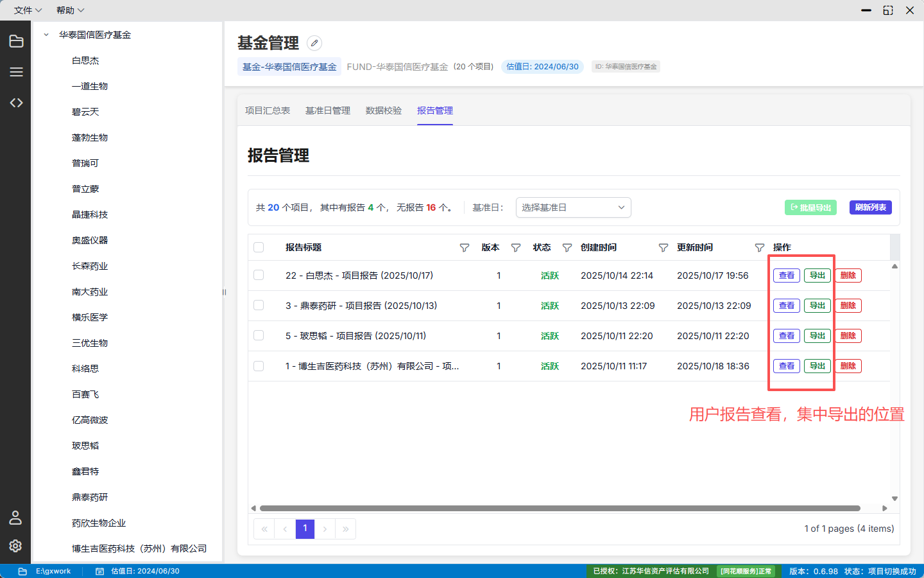The width and height of the screenshot is (924, 578).
Task: Open filter icon for 更新时间 column
Action: pyautogui.click(x=760, y=248)
